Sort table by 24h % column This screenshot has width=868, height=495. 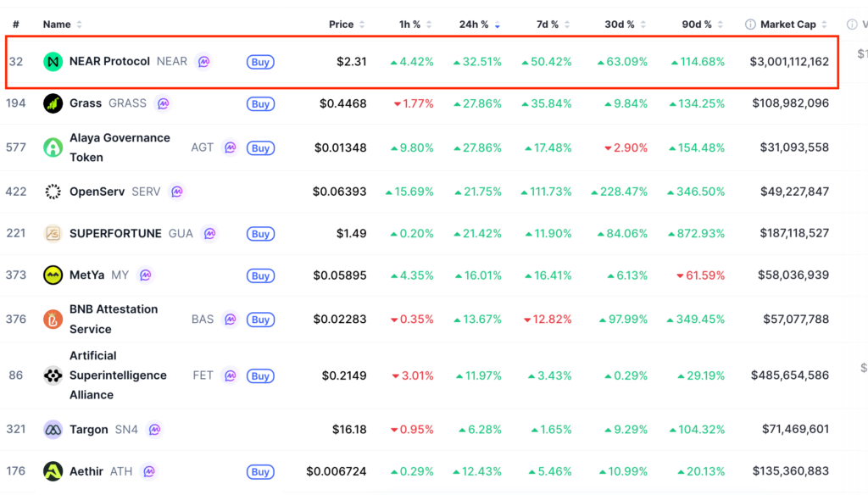[x=480, y=25]
